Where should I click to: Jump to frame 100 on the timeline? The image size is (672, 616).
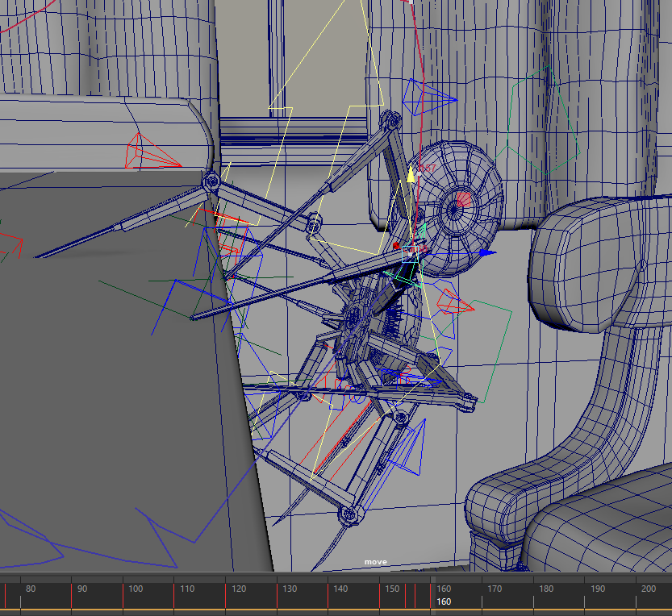pos(123,593)
